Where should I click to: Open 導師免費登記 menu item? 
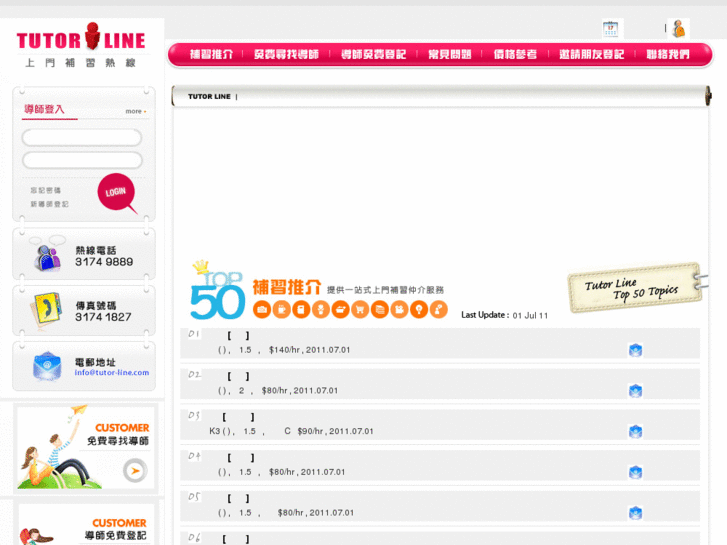coord(373,54)
